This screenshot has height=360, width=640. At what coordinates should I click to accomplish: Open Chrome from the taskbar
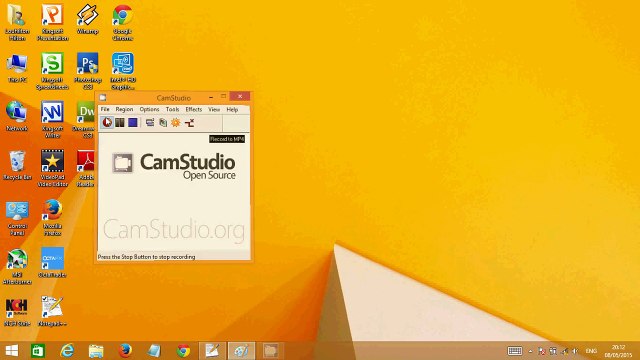click(x=183, y=351)
